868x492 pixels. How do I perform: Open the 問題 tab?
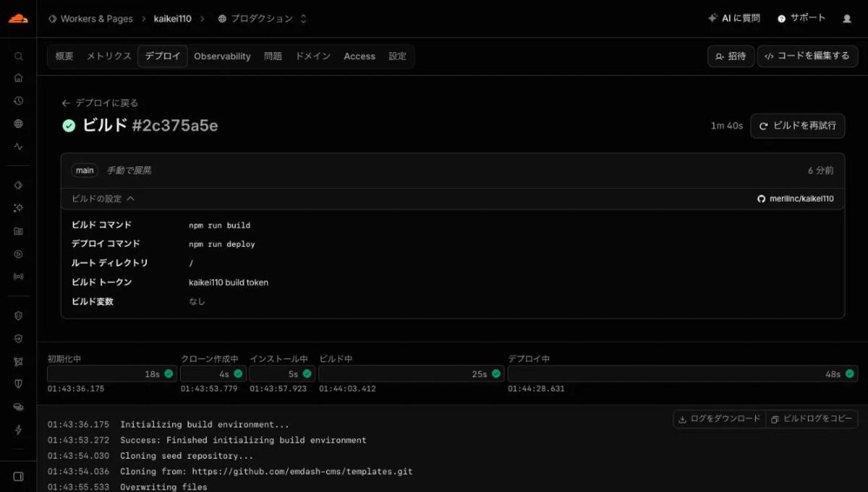tap(273, 56)
